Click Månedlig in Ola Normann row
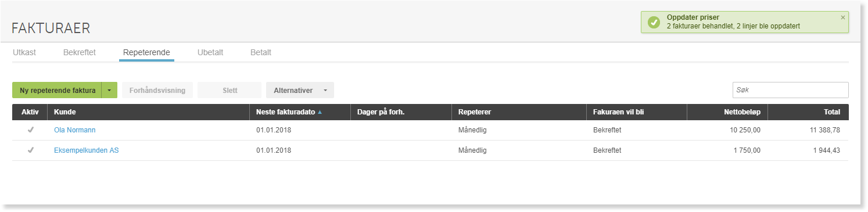868x212 pixels. pos(472,130)
